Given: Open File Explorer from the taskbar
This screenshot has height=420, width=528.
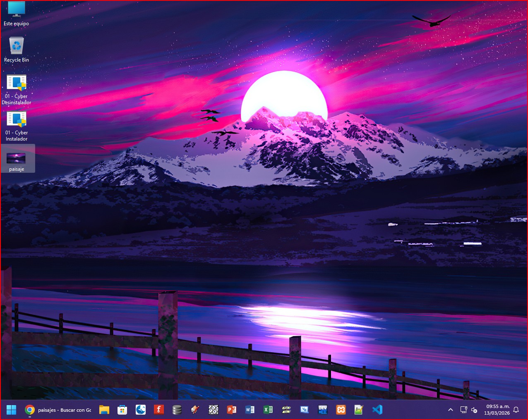Looking at the screenshot, I should (x=104, y=410).
